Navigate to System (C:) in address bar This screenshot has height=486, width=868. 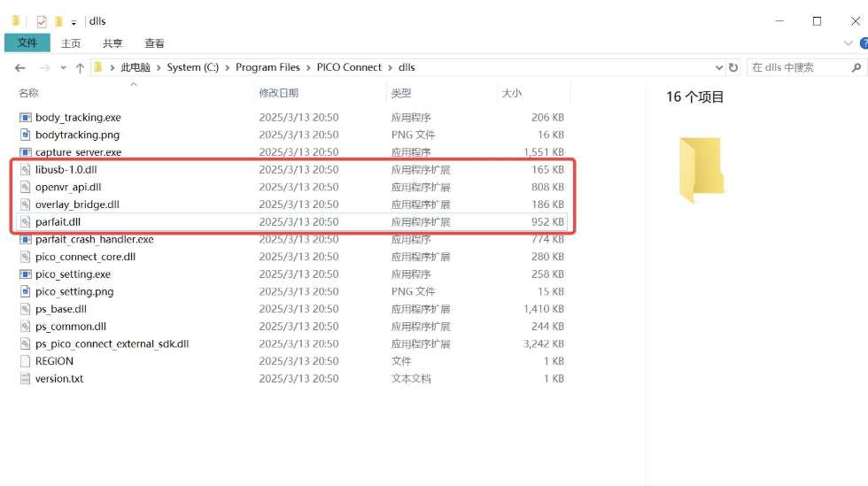coord(193,67)
